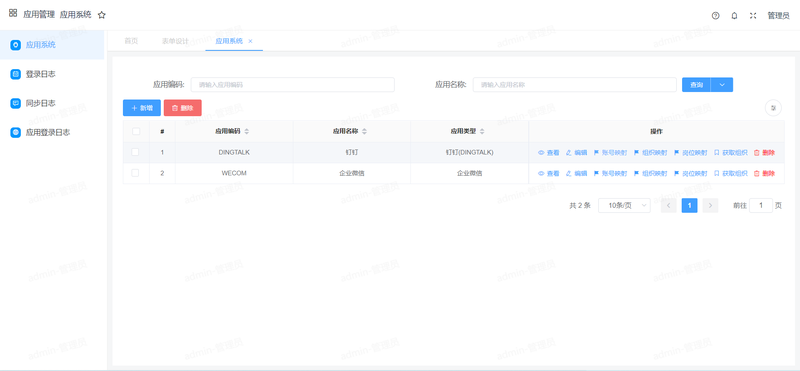
Task: Click the 钉钉 name cell
Action: [352, 152]
